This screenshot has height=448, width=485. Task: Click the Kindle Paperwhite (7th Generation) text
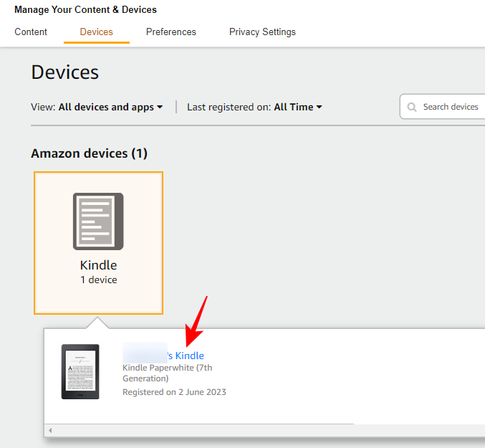168,373
